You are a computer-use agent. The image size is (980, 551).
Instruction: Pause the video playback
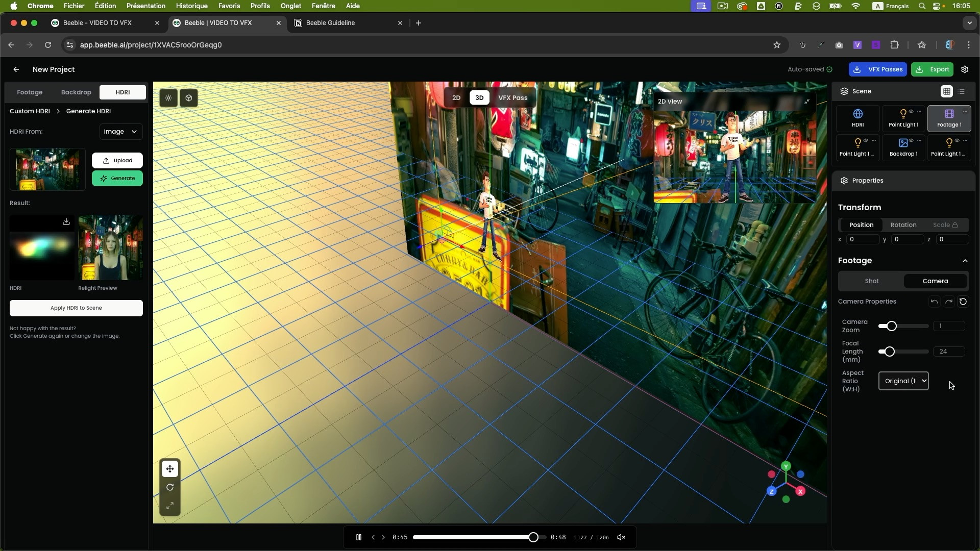pos(359,537)
